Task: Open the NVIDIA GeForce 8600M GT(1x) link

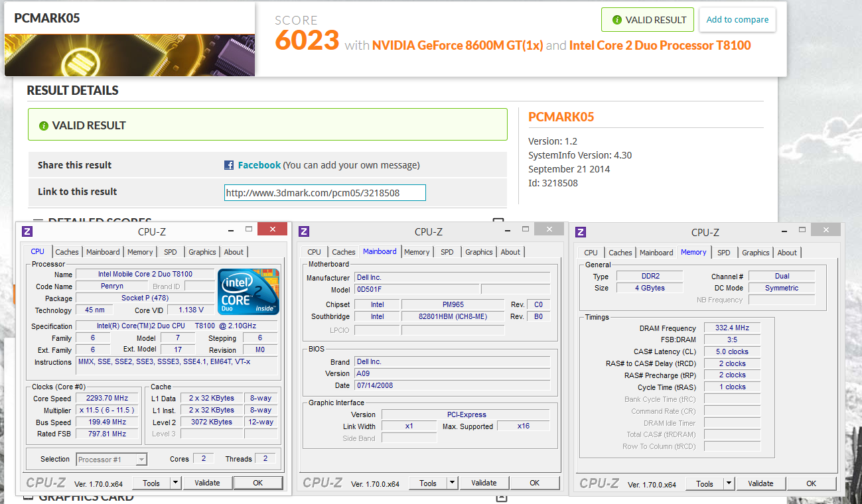Action: click(458, 45)
